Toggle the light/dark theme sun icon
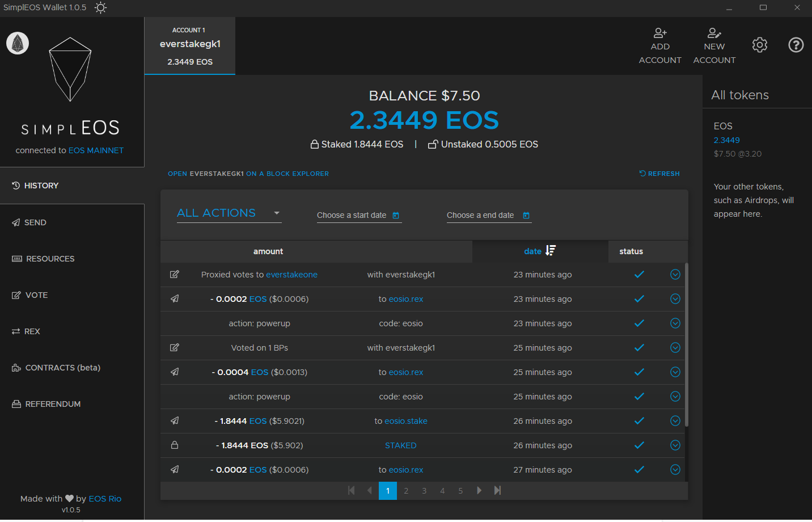 pyautogui.click(x=100, y=8)
